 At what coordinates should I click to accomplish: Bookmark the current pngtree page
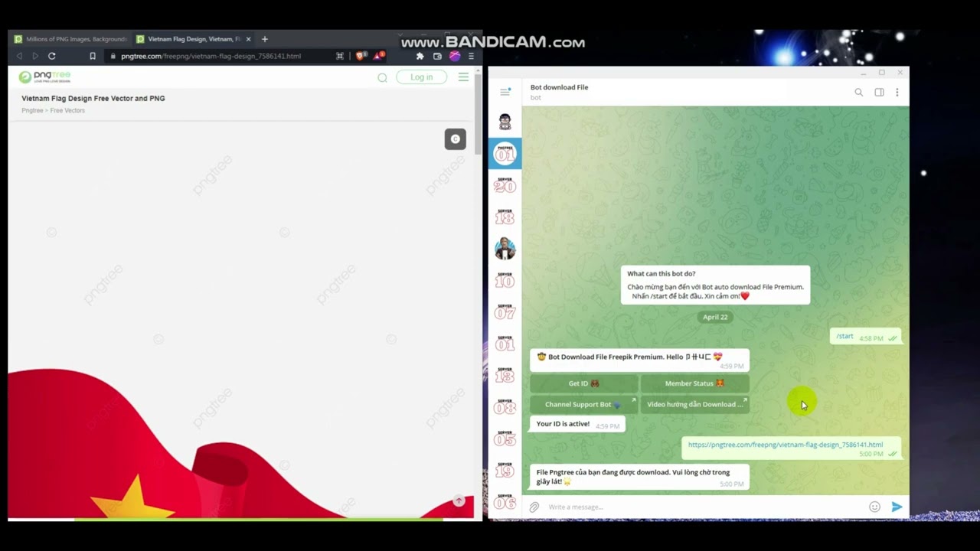pyautogui.click(x=93, y=56)
